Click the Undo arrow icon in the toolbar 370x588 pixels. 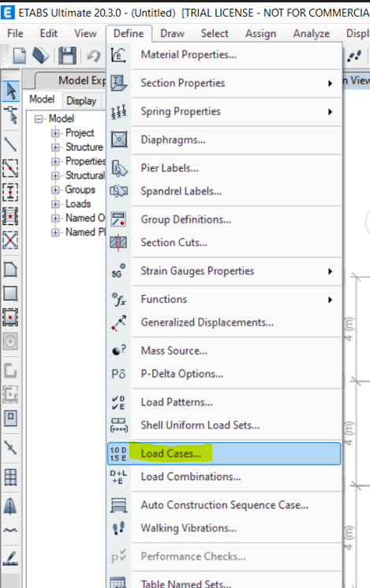click(x=94, y=56)
